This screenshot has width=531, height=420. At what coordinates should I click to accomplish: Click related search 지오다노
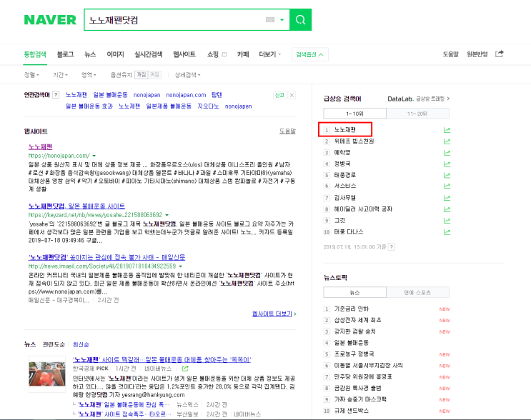point(208,106)
